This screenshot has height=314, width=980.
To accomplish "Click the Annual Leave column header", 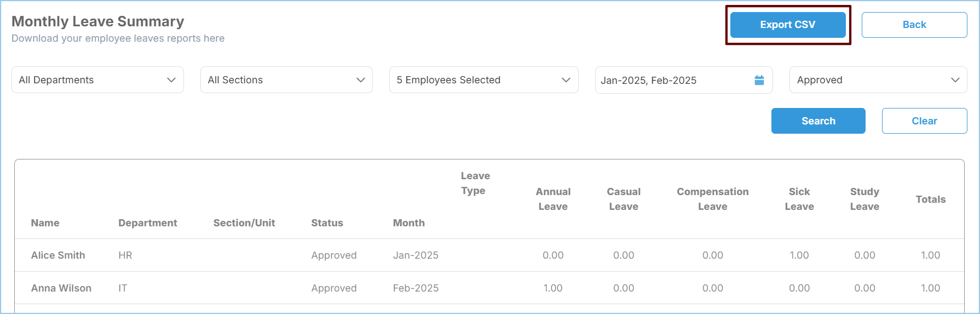I will click(x=553, y=199).
